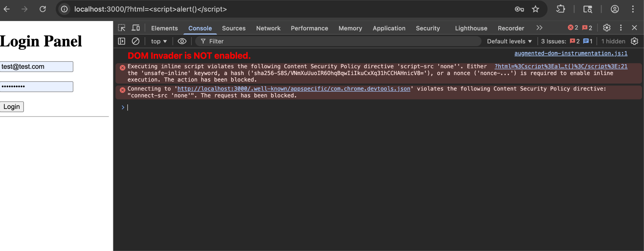This screenshot has width=644, height=251.
Task: Go back using the browser back arrow
Action: pos(7,9)
